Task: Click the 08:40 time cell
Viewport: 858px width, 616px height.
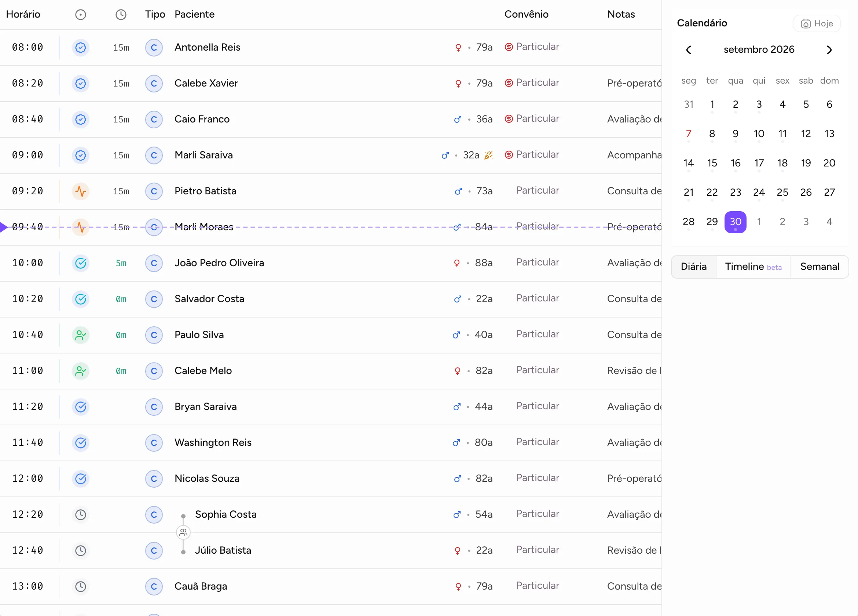Action: coord(27,119)
